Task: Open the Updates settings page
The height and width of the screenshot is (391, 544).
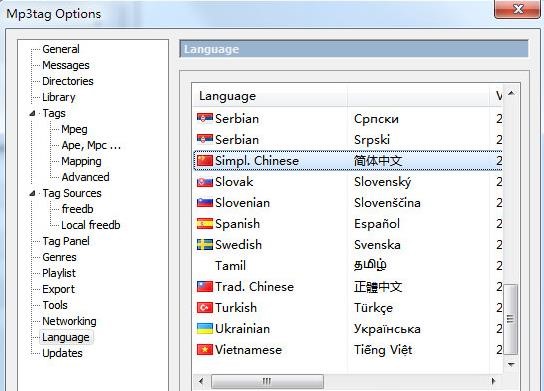Action: (x=62, y=353)
